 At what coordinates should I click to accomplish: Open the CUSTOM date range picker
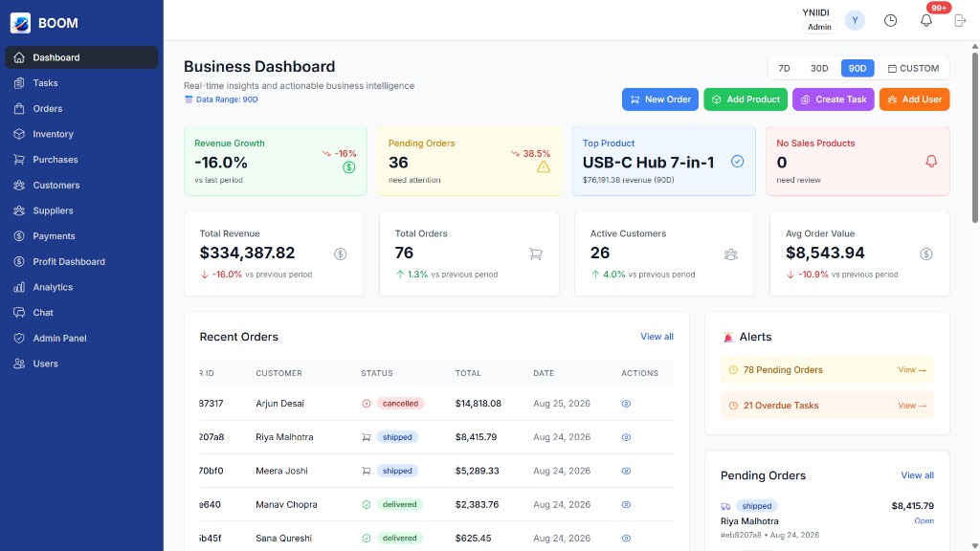[x=913, y=68]
